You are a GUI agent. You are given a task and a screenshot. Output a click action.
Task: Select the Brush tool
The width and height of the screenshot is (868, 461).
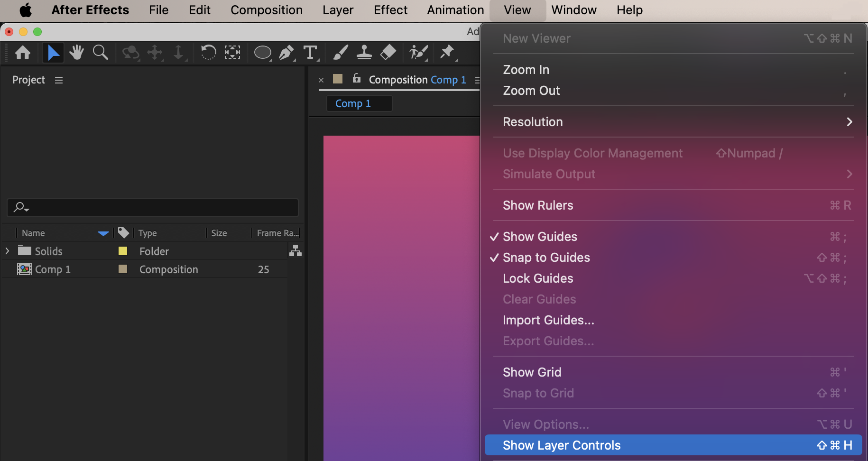(340, 52)
